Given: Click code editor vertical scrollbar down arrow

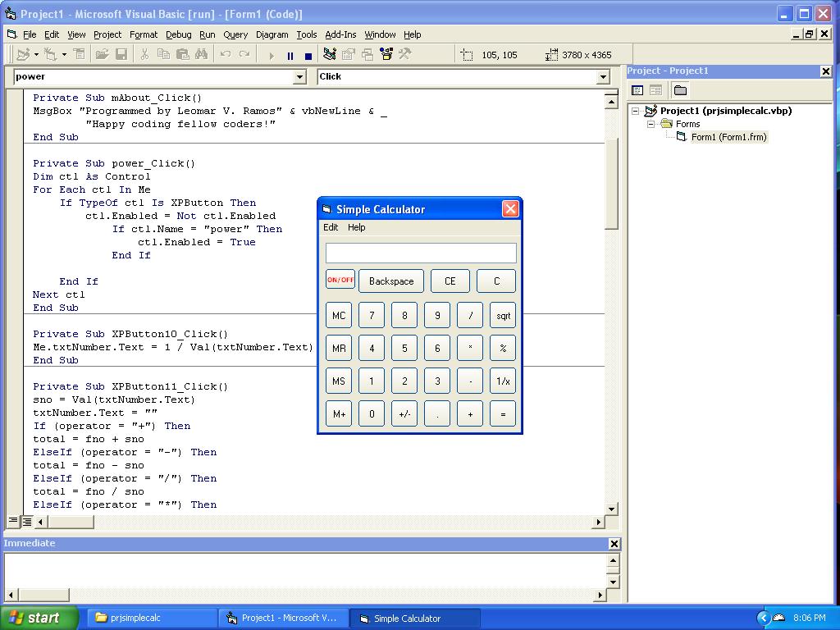Looking at the screenshot, I should tap(611, 509).
